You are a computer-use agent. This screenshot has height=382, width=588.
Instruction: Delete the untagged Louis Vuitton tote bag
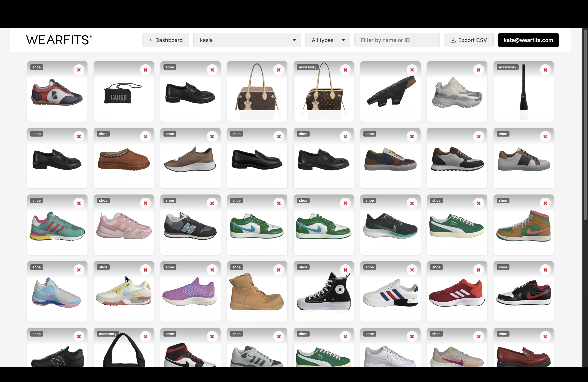point(279,70)
